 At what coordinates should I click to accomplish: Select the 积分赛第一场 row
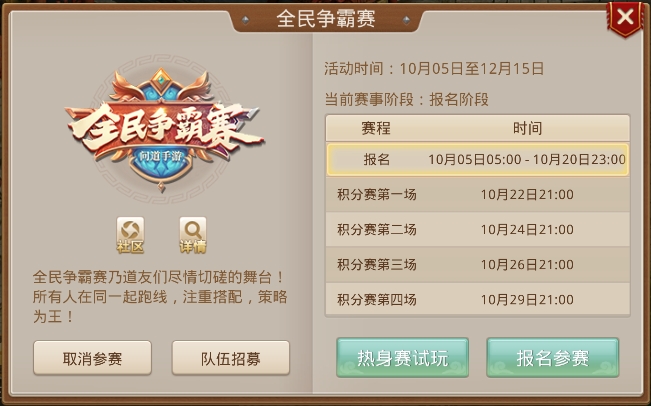[x=477, y=194]
